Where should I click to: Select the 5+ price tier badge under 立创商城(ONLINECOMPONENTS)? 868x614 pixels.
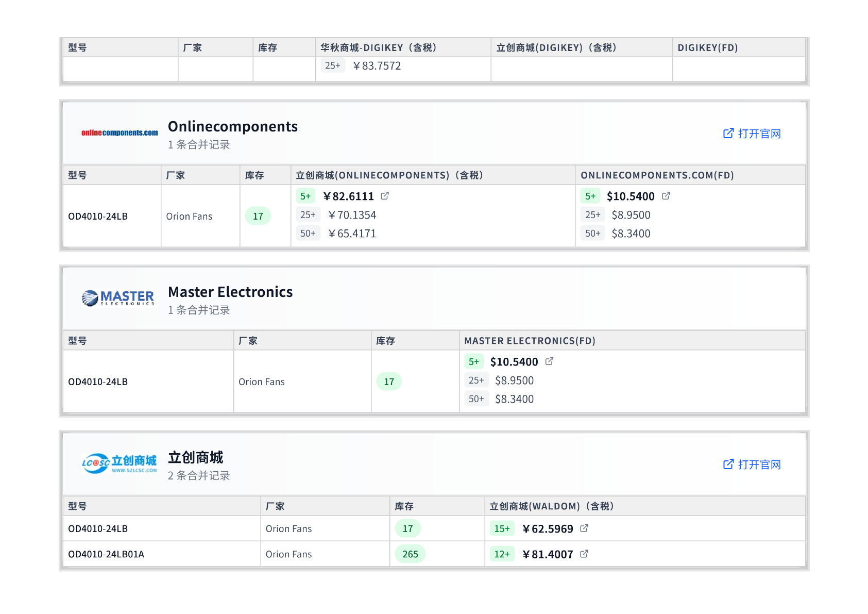click(x=306, y=196)
